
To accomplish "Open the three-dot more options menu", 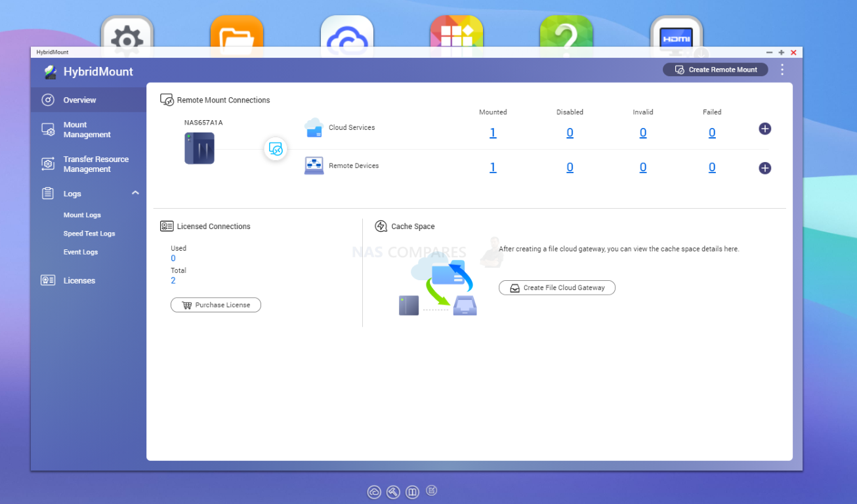I will pyautogui.click(x=782, y=70).
